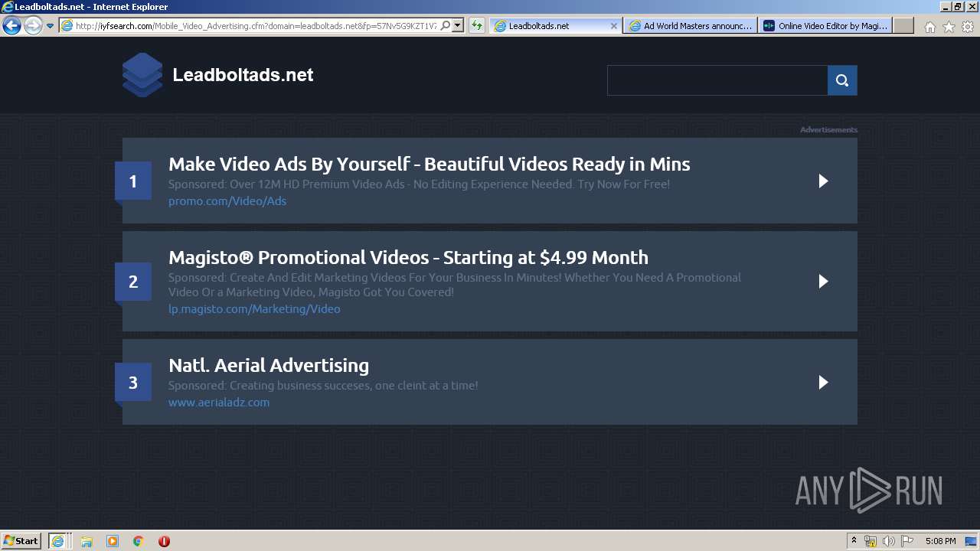Switch to the Leadboltads.net tab
Screen dimensions: 980x551
(x=554, y=25)
